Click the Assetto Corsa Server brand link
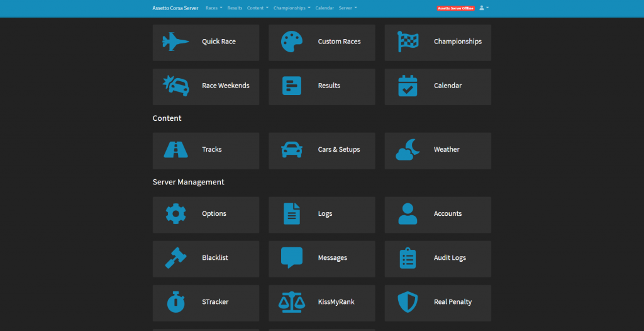 (175, 8)
